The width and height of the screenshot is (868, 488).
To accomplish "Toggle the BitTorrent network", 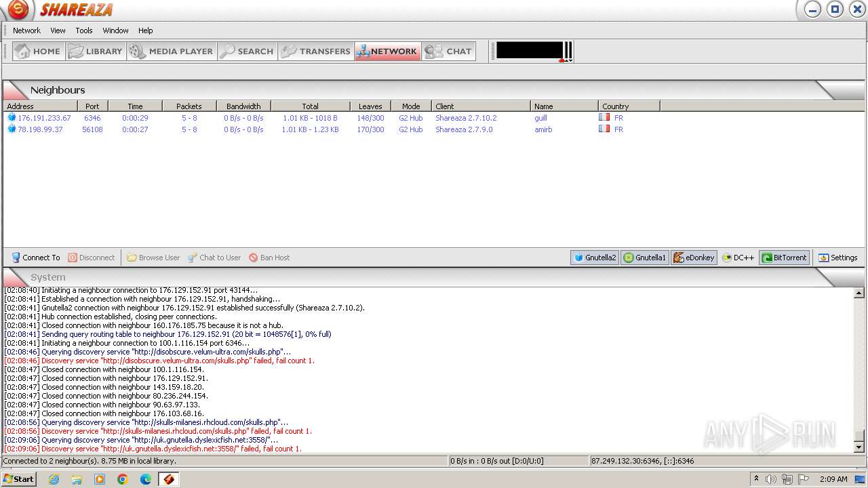I will (x=784, y=258).
